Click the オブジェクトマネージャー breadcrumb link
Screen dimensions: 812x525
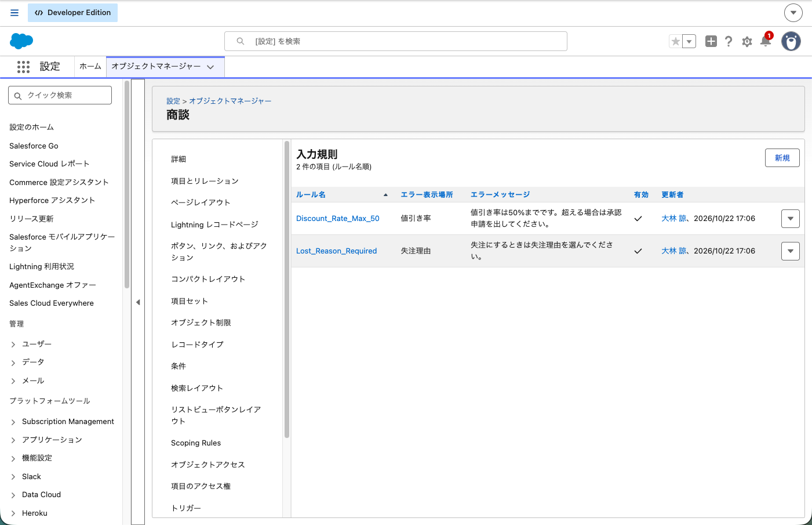click(x=230, y=101)
